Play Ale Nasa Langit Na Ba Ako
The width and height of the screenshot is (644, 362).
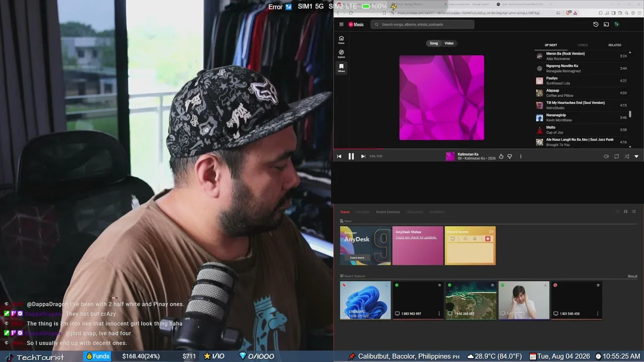pyautogui.click(x=581, y=142)
